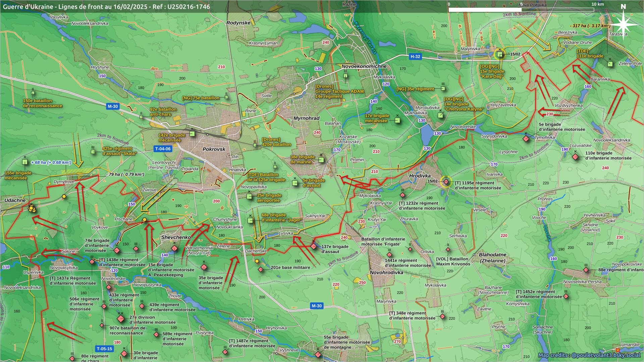This screenshot has width=644, height=362.
Task: Select the NG 35e régiment marker
Action: (x=443, y=88)
